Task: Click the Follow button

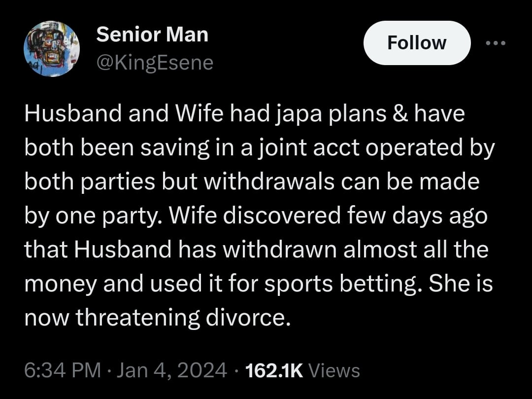Action: pyautogui.click(x=417, y=43)
